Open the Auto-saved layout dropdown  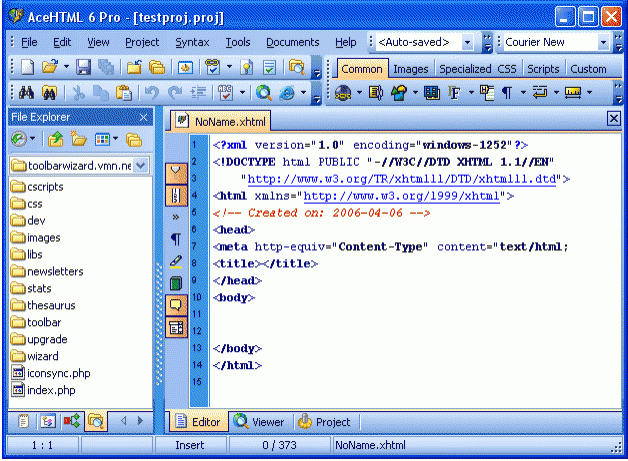pyautogui.click(x=467, y=42)
